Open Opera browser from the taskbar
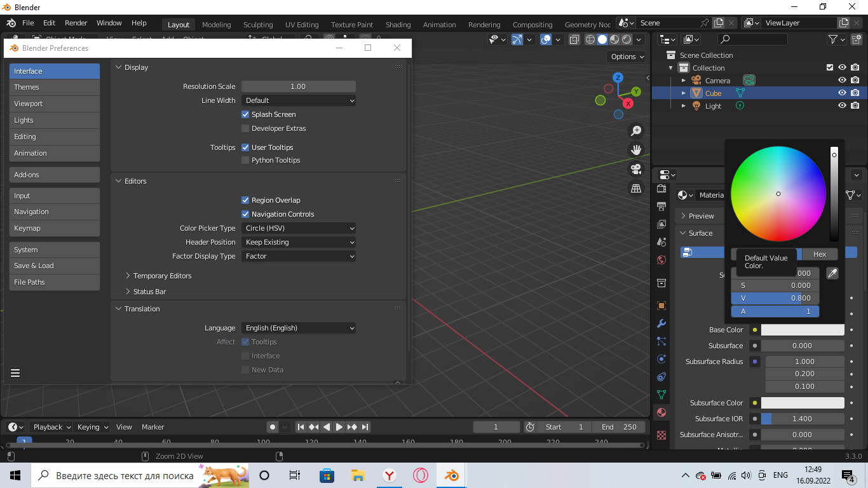Image resolution: width=868 pixels, height=488 pixels. point(420,475)
